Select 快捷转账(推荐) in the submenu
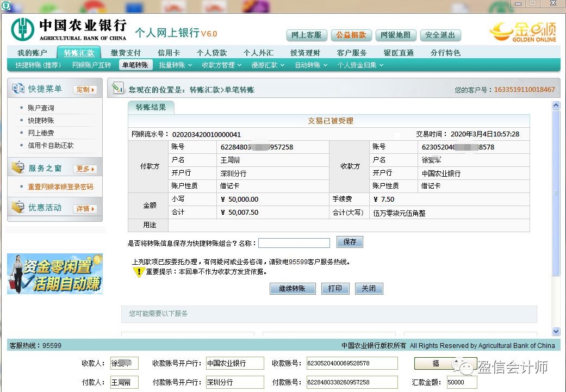Viewport: 566px width, 392px height. pos(38,65)
